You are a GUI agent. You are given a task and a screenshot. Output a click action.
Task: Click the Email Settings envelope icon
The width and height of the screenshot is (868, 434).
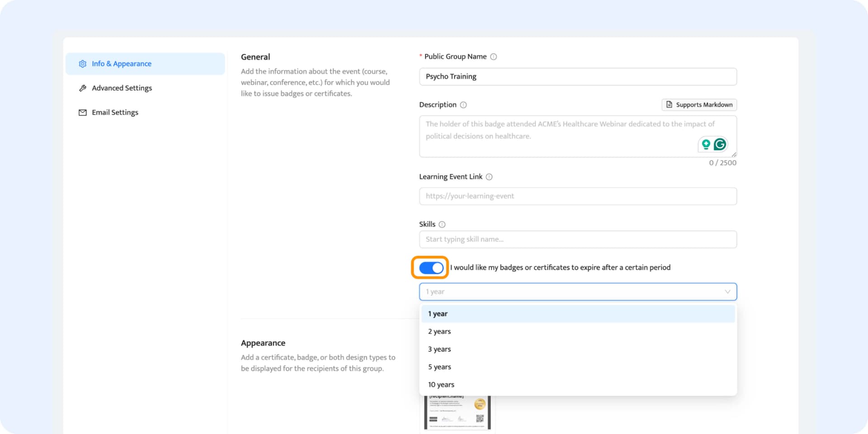(x=82, y=113)
